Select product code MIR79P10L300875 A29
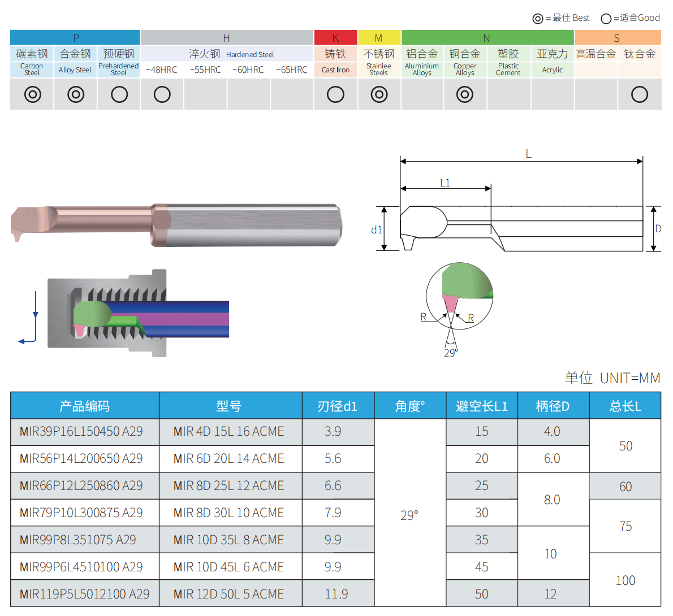This screenshot has width=673, height=616. [81, 513]
